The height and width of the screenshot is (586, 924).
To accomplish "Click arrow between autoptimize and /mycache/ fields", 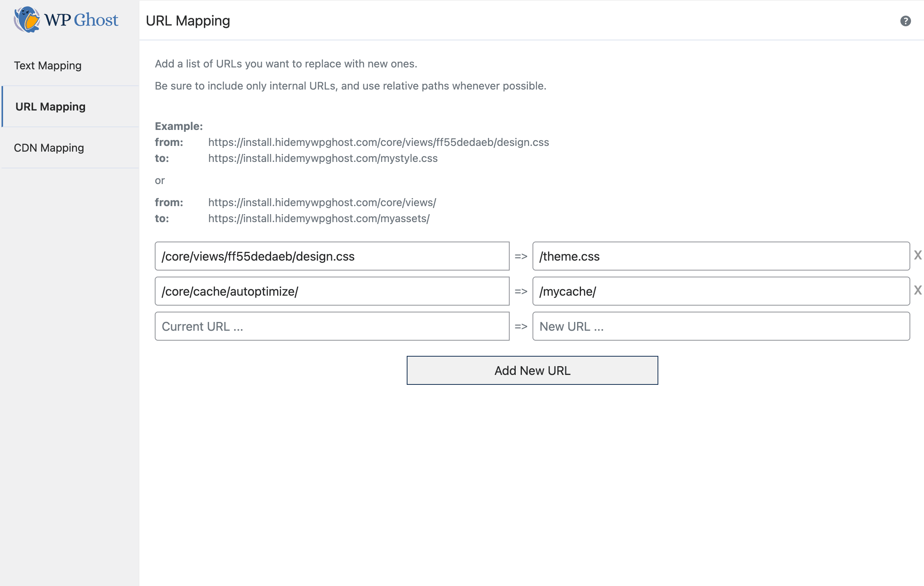I will click(521, 291).
